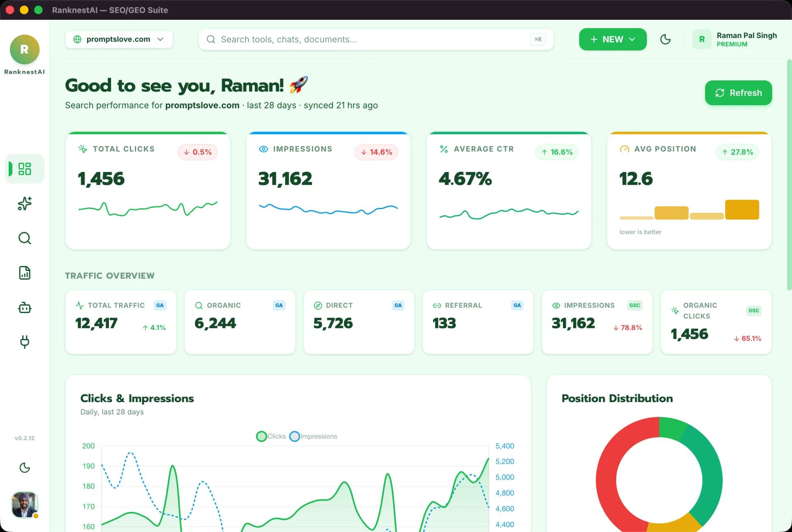Open the search magnifier tool in sidebar

(x=25, y=238)
